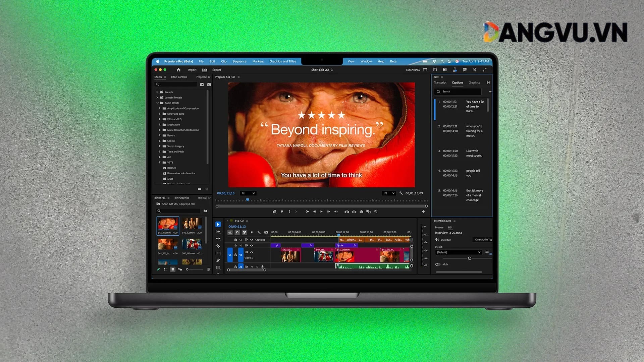Select the Selection tool in the toolbar
Viewport: 644px width, 362px height.
click(218, 224)
